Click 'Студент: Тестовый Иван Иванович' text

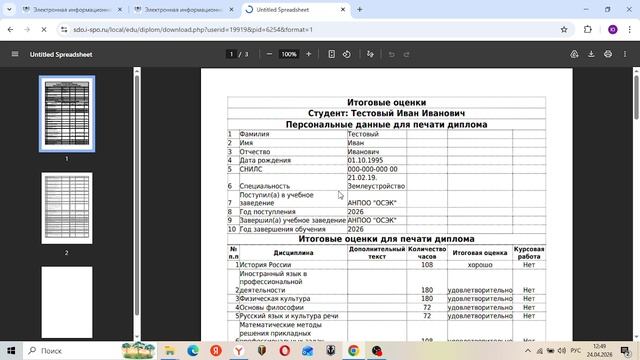coord(387,113)
